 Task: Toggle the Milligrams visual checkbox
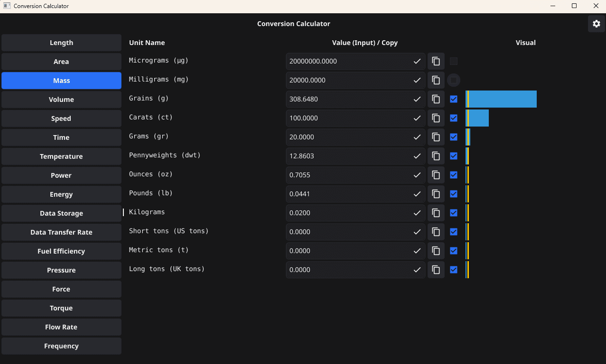pyautogui.click(x=454, y=80)
